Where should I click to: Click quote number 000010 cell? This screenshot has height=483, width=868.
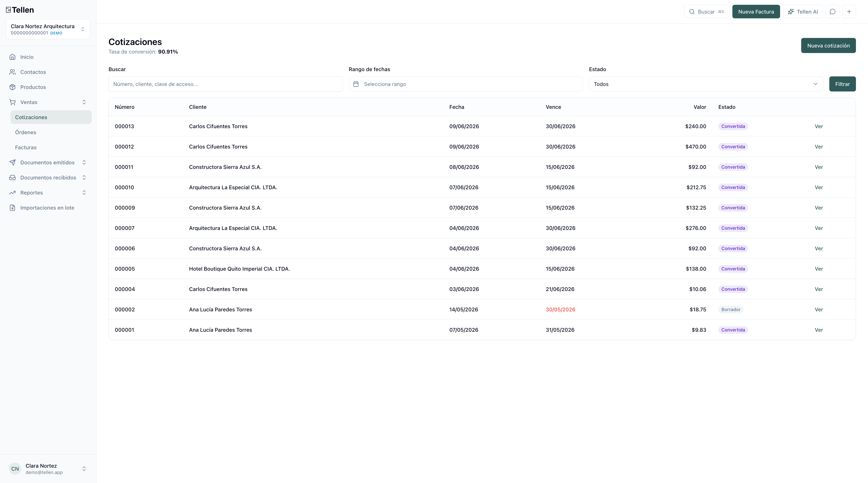pyautogui.click(x=124, y=187)
